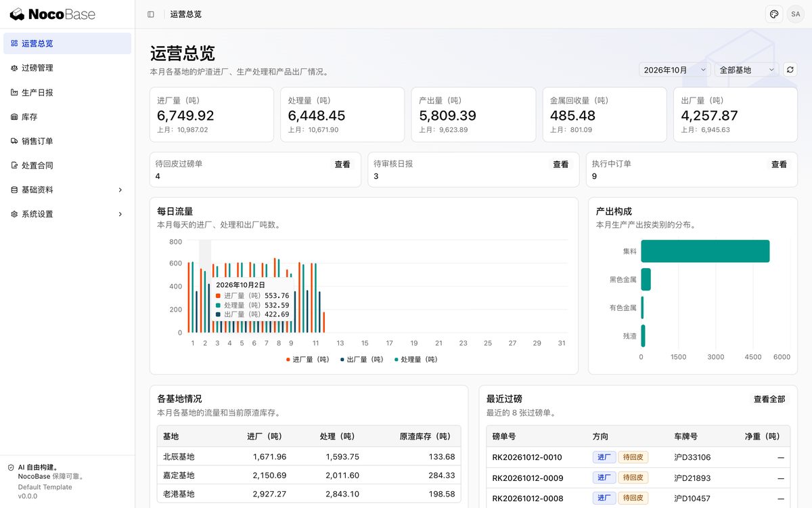Click 待回皮 tag in RK20261012-0010 row
Image resolution: width=812 pixels, height=508 pixels.
[633, 457]
